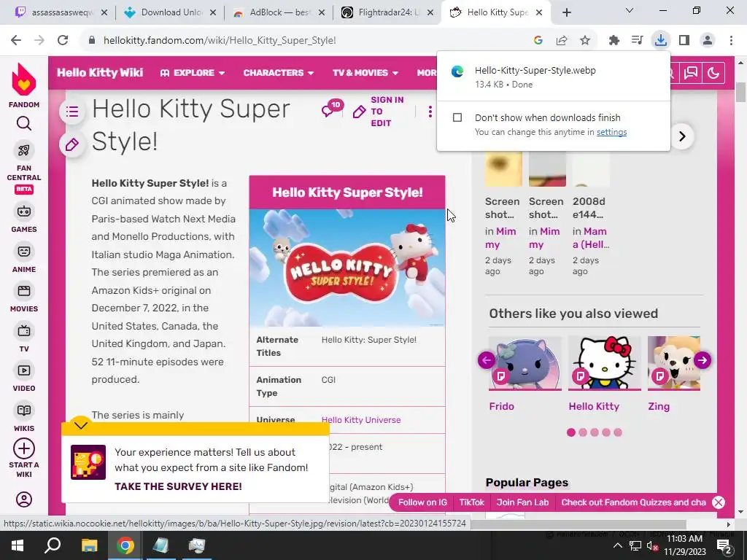Expand the Explore dropdown menu
Image resolution: width=747 pixels, height=560 pixels.
pos(193,73)
